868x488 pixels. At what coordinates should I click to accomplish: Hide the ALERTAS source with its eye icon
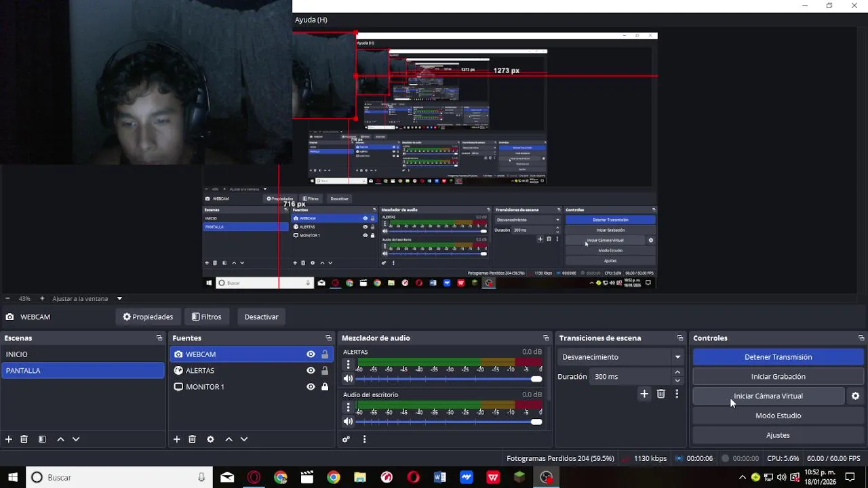coord(311,370)
